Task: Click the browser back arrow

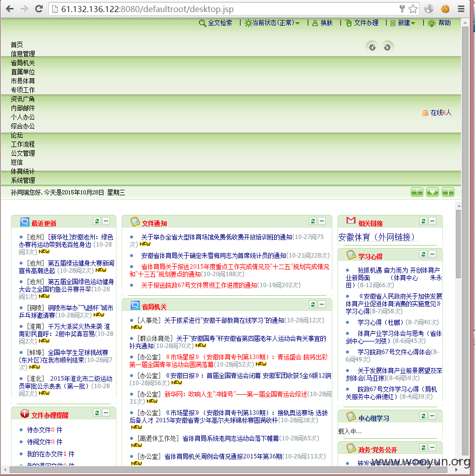Action: (x=10, y=9)
